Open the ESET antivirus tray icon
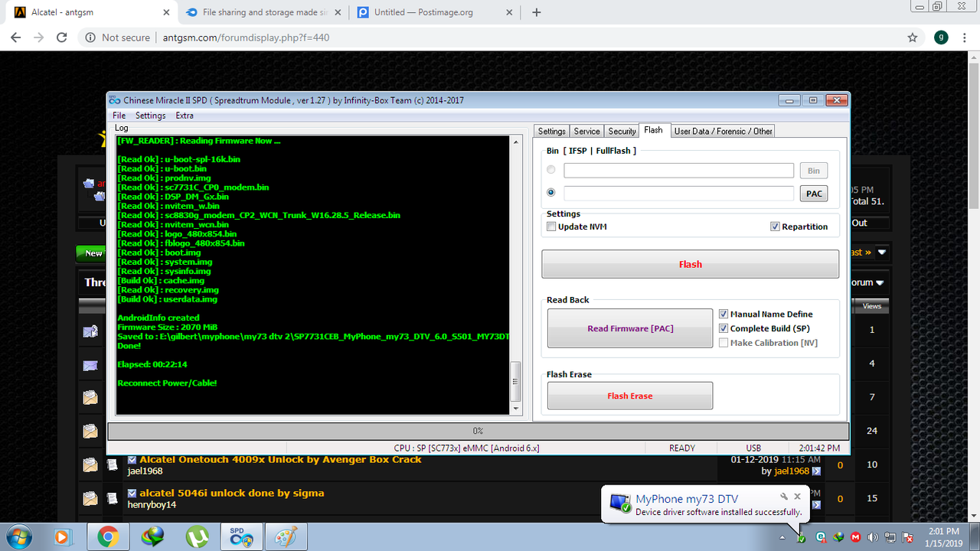980x551 pixels. point(821,537)
